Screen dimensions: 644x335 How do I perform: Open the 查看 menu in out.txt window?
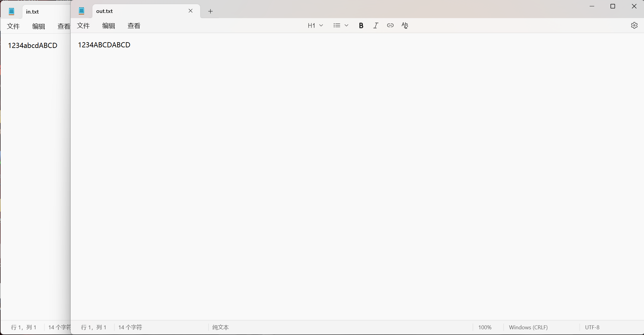tap(134, 26)
